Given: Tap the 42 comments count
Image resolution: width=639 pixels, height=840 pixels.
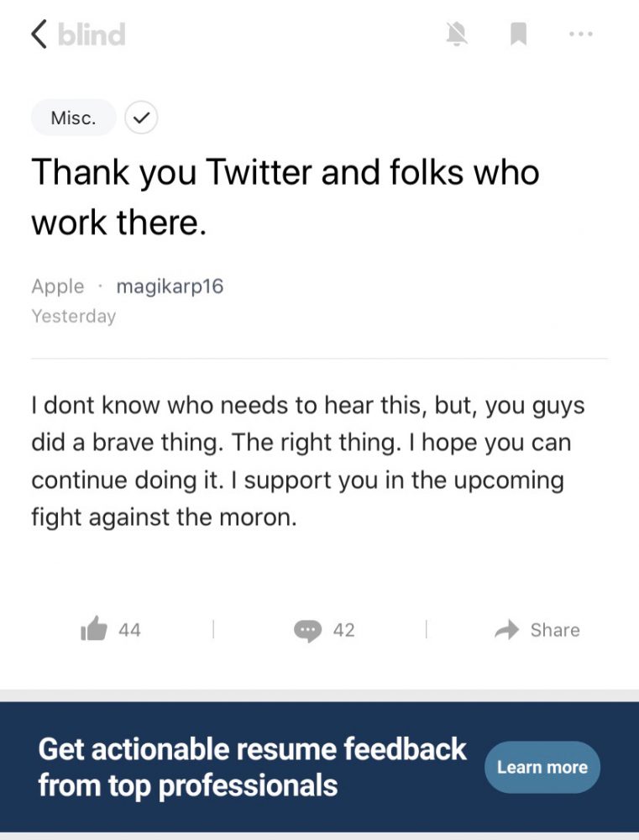Looking at the screenshot, I should (344, 630).
